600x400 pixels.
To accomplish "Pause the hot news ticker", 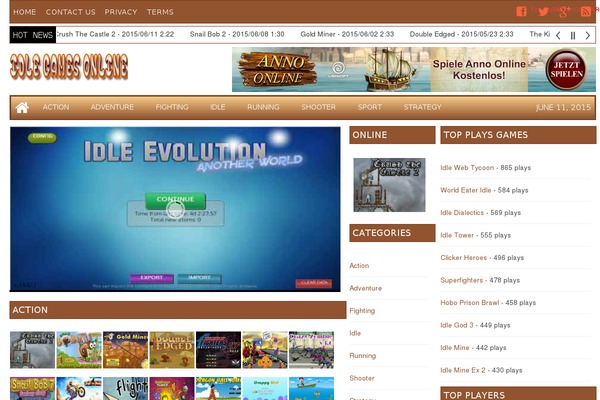I will tap(573, 36).
